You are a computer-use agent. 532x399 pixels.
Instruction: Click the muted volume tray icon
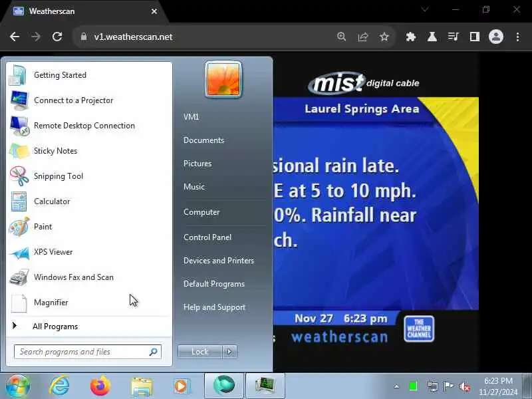(x=464, y=386)
